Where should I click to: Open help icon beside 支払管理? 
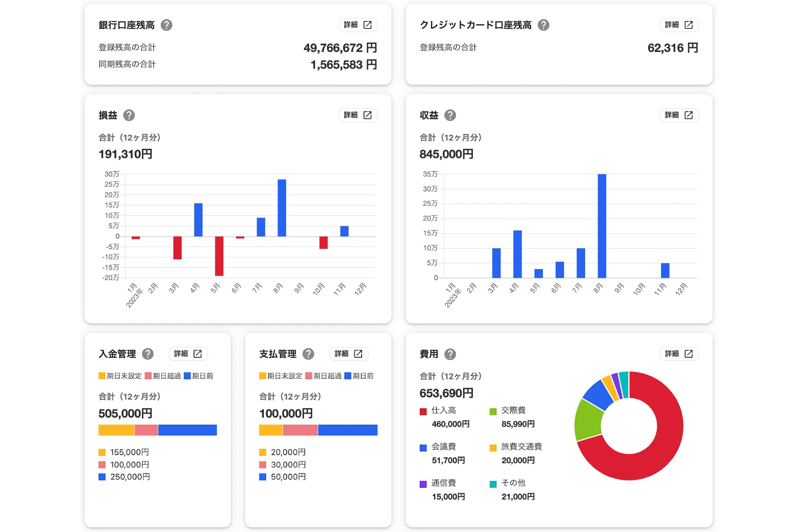click(308, 353)
